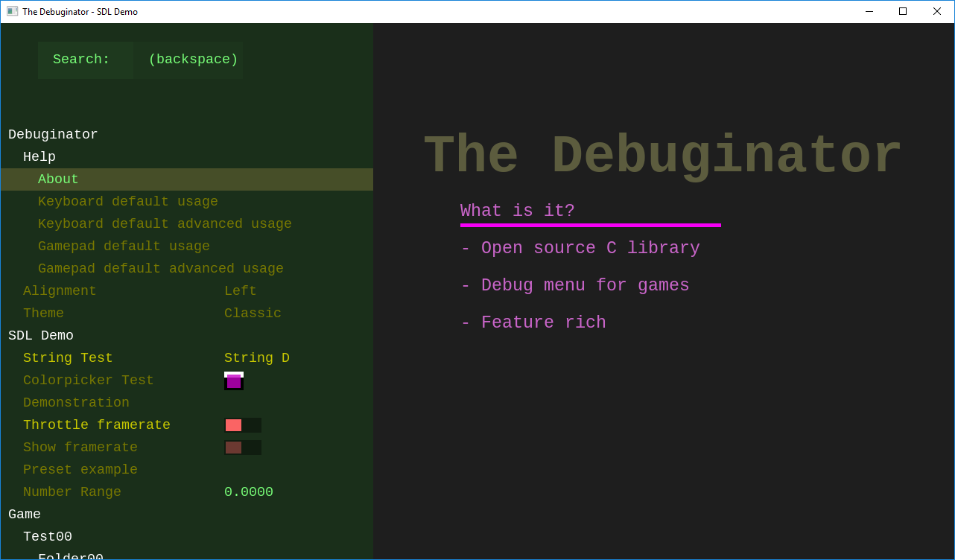
Task: Select the Number Range item
Action: point(72,492)
